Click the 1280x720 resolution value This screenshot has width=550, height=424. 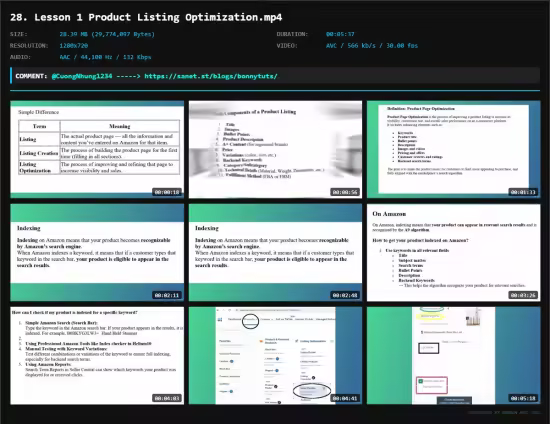(74, 46)
